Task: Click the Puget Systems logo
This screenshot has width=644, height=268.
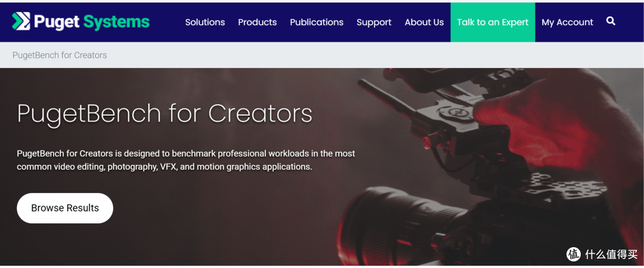Action: (x=80, y=22)
